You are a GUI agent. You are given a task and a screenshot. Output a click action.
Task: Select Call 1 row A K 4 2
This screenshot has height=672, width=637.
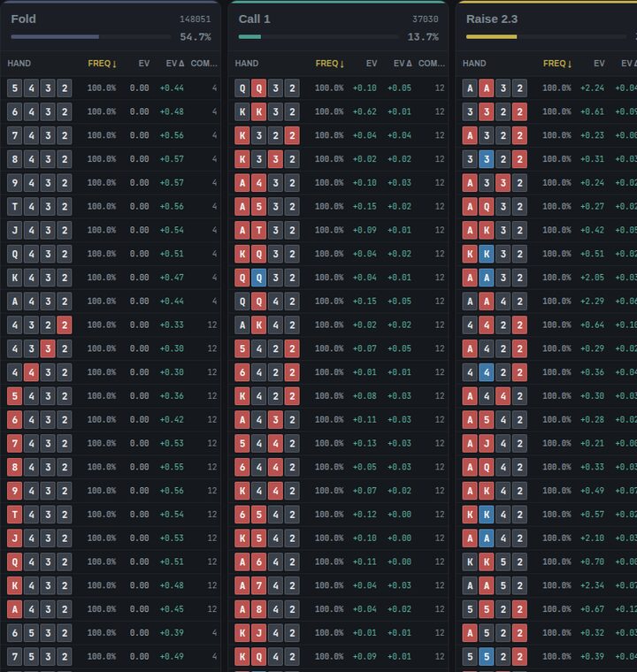[x=338, y=325]
